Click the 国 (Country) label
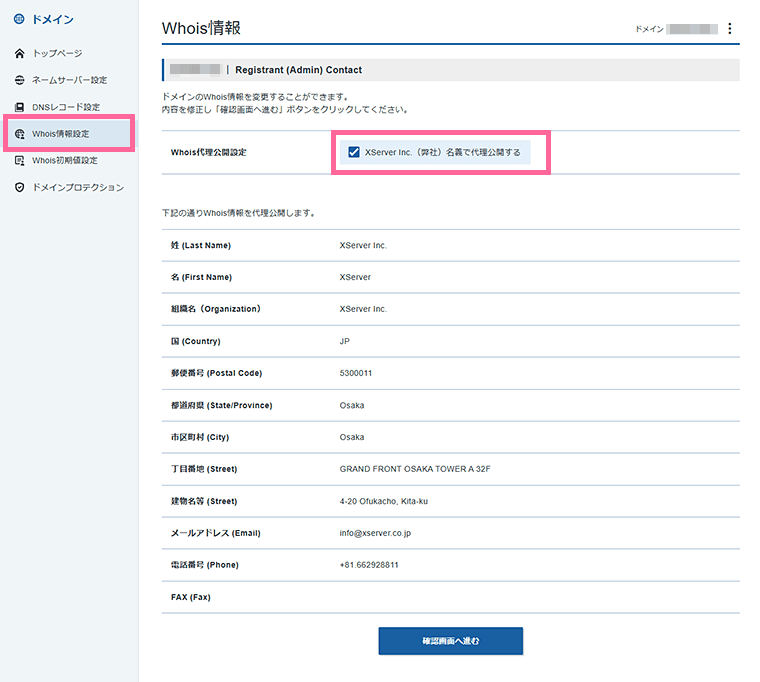Screen dimensions: 760x682 pos(195,341)
